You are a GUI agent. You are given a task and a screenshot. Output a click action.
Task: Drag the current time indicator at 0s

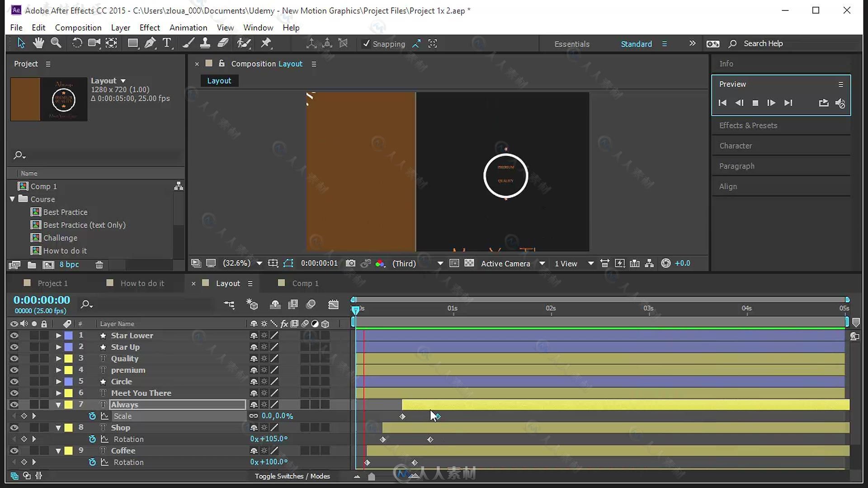tap(355, 309)
